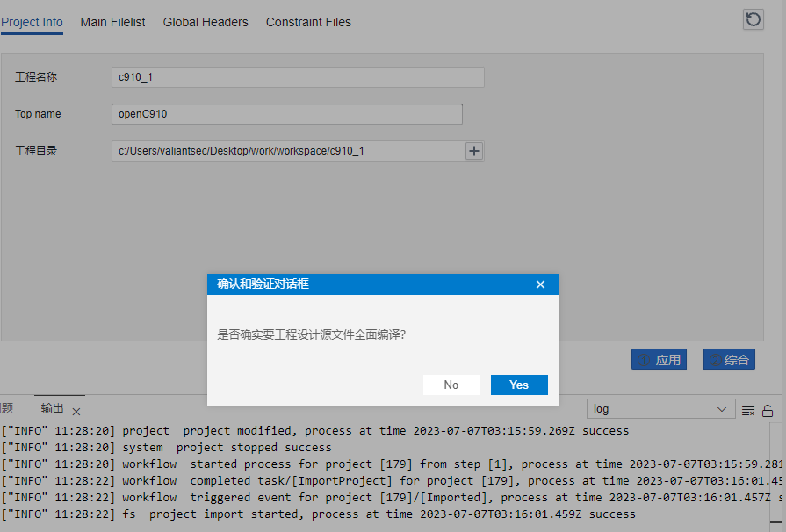Select the Project Info tab

click(x=32, y=22)
